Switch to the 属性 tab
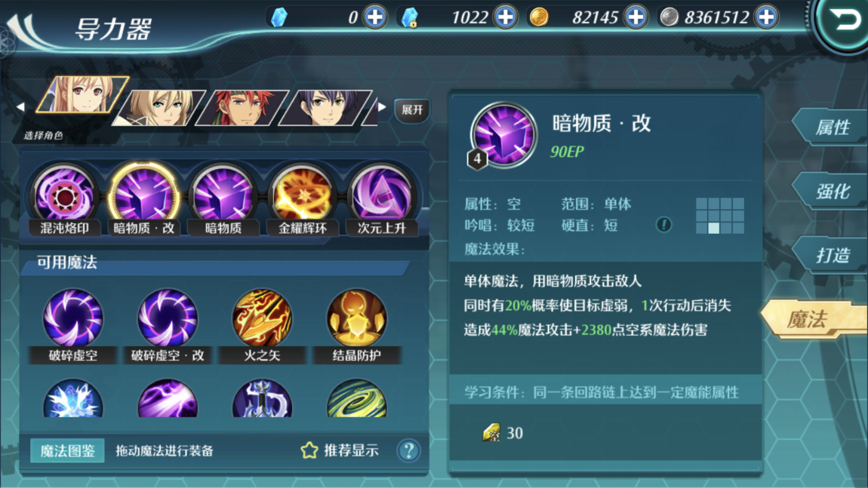 pos(831,127)
